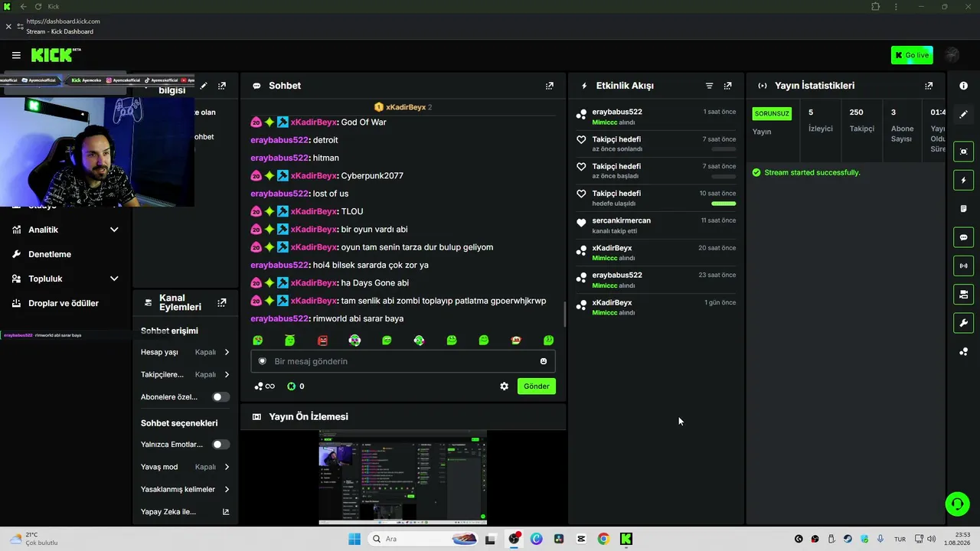The height and width of the screenshot is (551, 980).
Task: Click eraybabus522 username in detroit message
Action: click(279, 140)
